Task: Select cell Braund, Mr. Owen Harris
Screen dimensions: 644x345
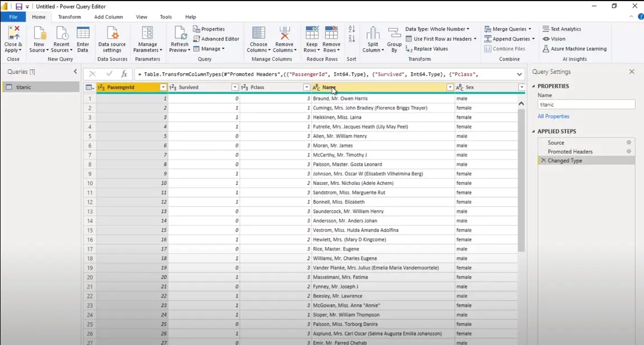Action: tap(383, 99)
